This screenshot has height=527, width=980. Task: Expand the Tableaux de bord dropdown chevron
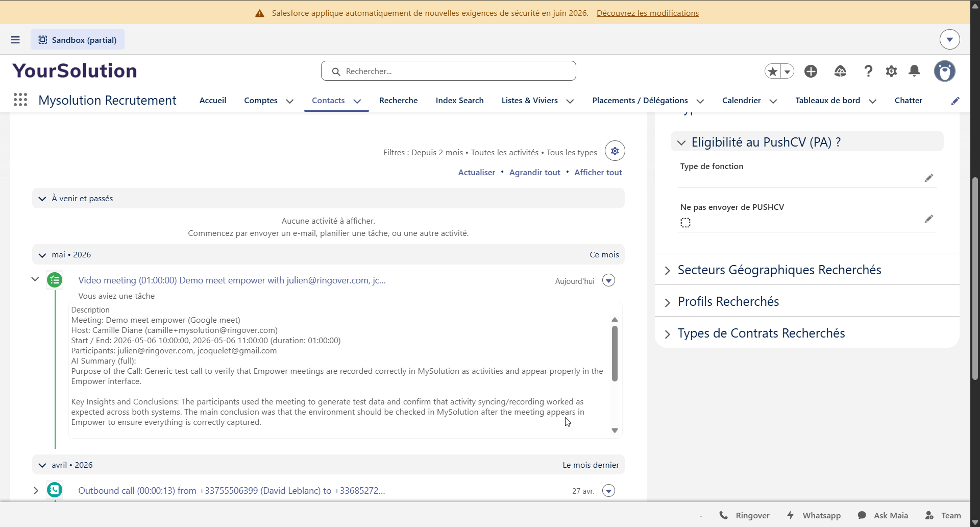pos(873,101)
